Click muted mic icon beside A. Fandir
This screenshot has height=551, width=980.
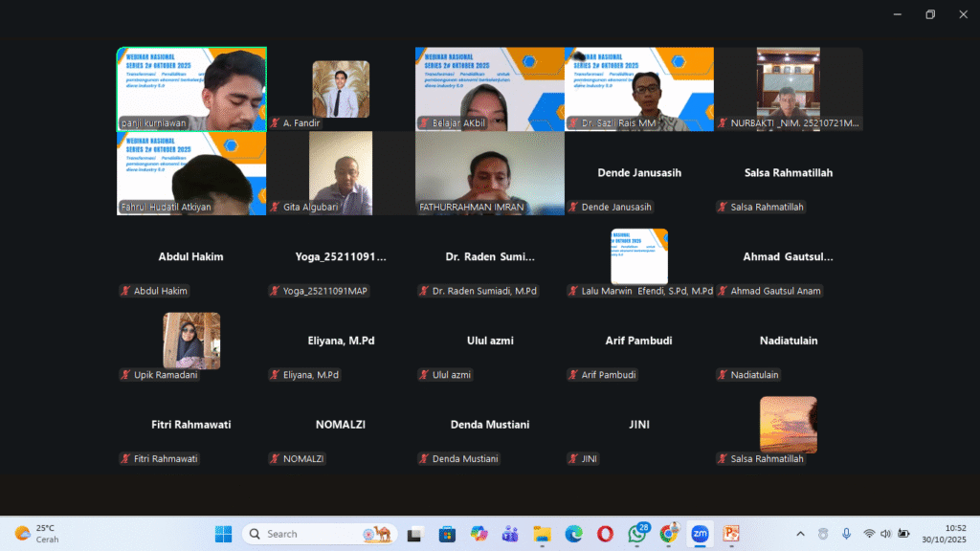276,123
